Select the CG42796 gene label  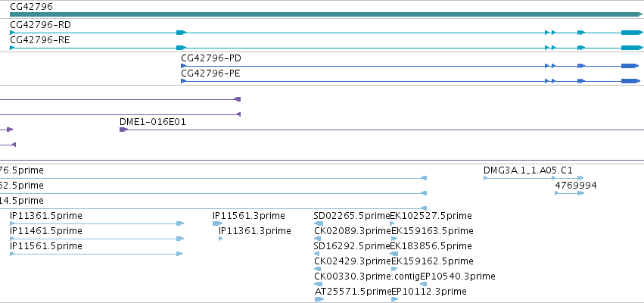(31, 7)
